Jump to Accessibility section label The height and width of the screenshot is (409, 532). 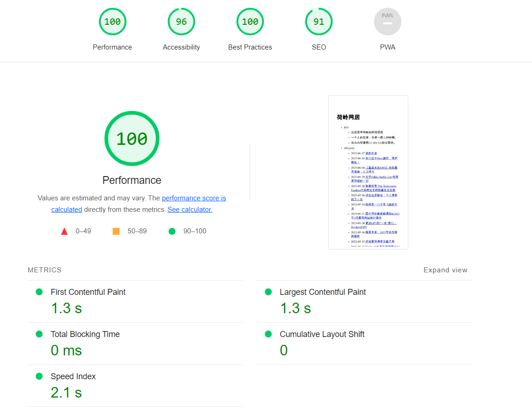click(181, 47)
